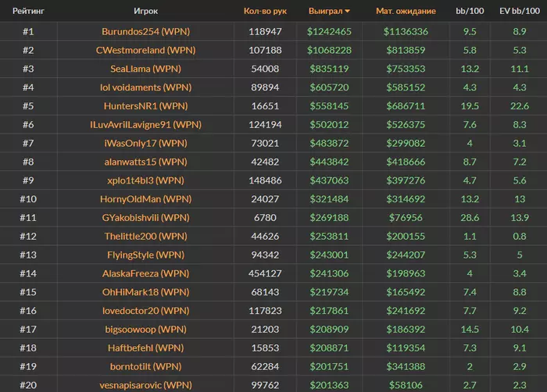
Task: Open player iWasOnly17 (WPN)
Action: click(x=146, y=143)
